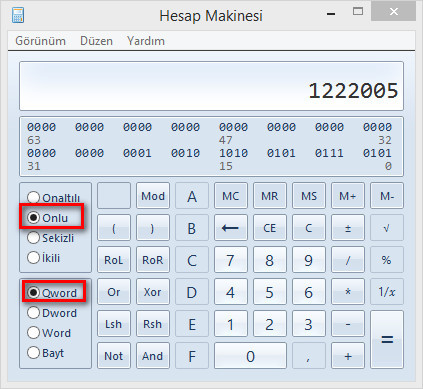Click the M+ button
The height and width of the screenshot is (389, 423).
(348, 196)
